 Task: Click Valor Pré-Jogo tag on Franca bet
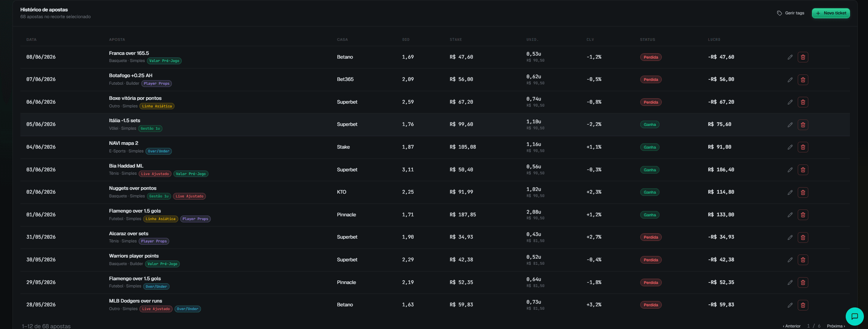164,61
